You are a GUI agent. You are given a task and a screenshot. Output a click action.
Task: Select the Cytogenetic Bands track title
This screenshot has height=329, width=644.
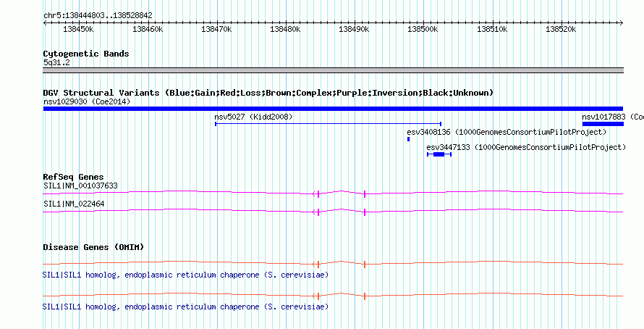(86, 54)
